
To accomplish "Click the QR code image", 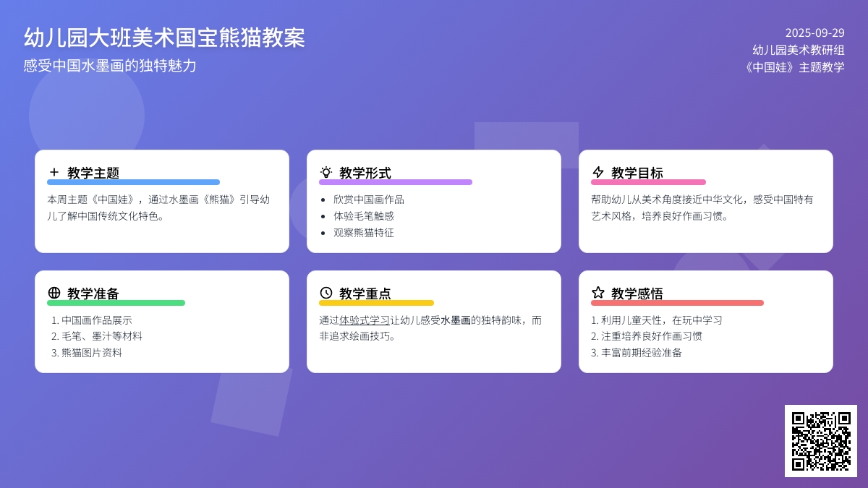I will [x=820, y=440].
